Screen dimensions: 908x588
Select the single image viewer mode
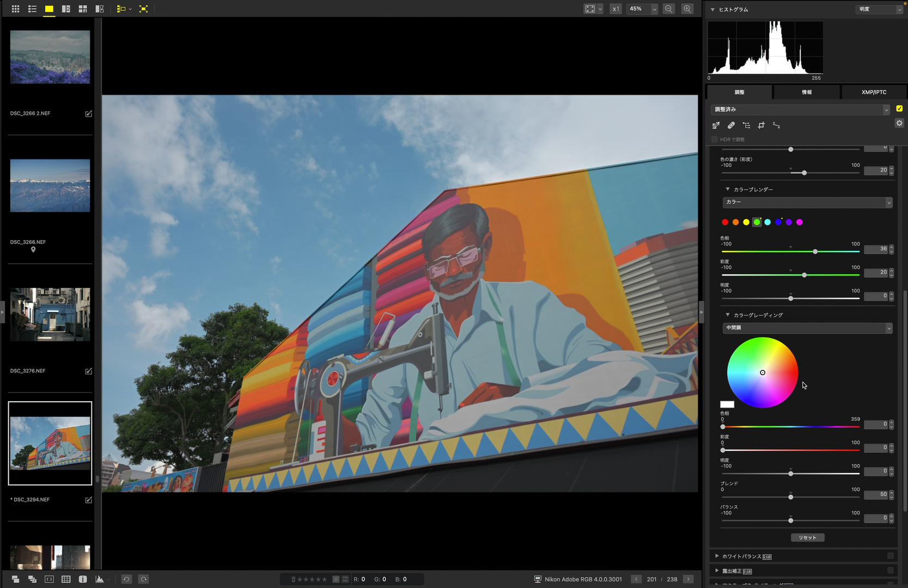click(x=49, y=9)
